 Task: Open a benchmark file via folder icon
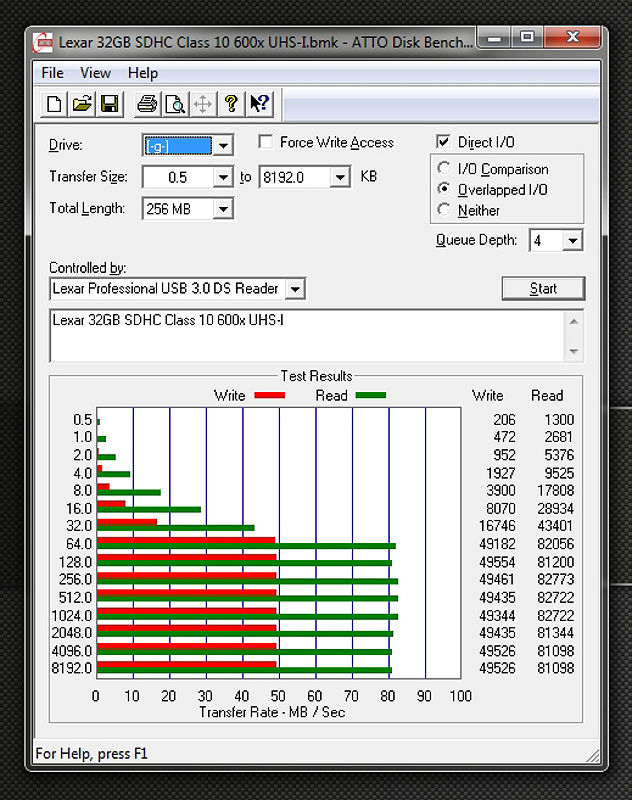[x=82, y=104]
